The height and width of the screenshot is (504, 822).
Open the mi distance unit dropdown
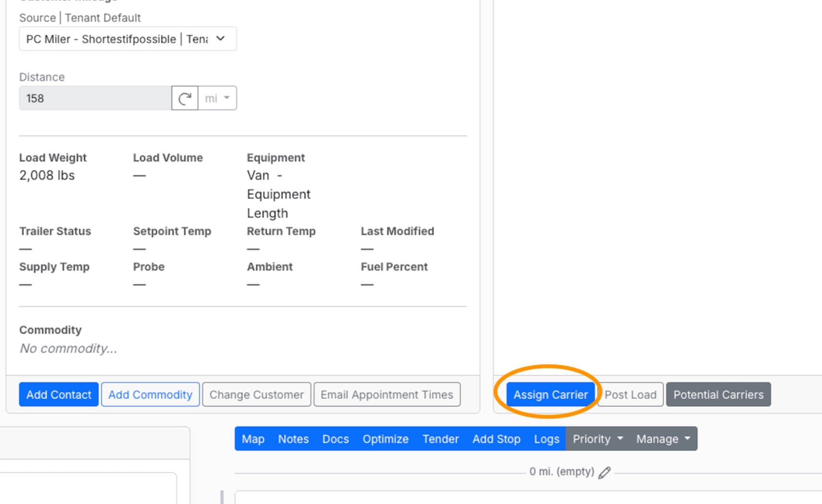coord(217,98)
